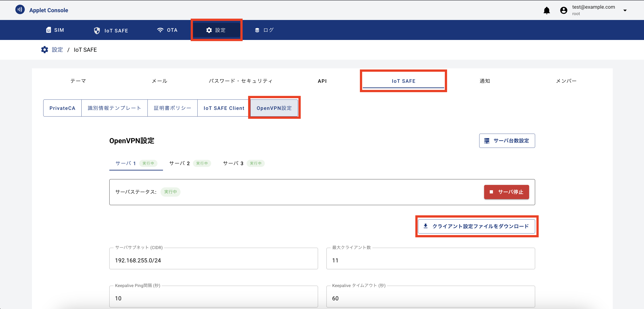Image resolution: width=644 pixels, height=309 pixels.
Task: Select the OpenVPN設定 tab
Action: [x=274, y=108]
